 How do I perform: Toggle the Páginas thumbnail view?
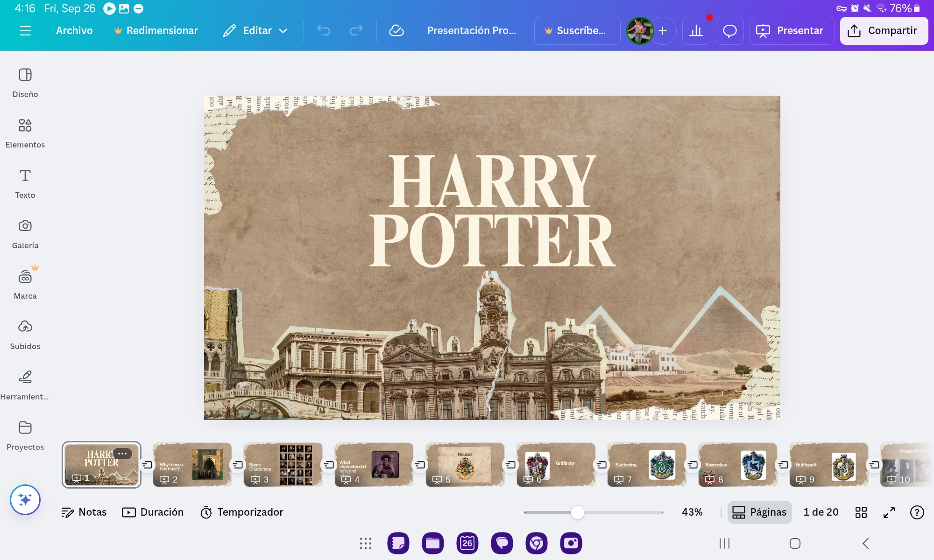click(759, 512)
